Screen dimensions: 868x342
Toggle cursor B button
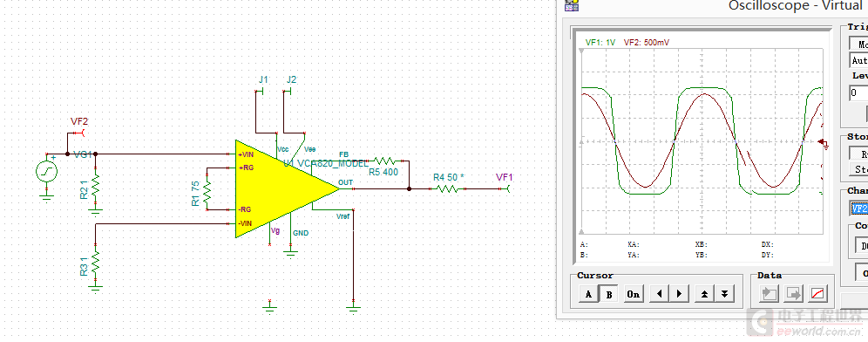click(x=609, y=294)
